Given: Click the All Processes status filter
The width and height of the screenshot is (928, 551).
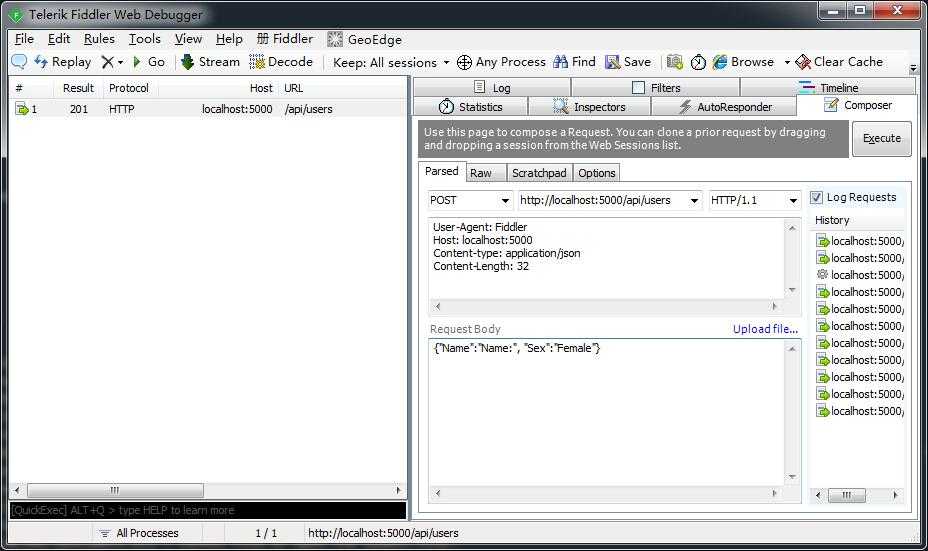Looking at the screenshot, I should [139, 533].
